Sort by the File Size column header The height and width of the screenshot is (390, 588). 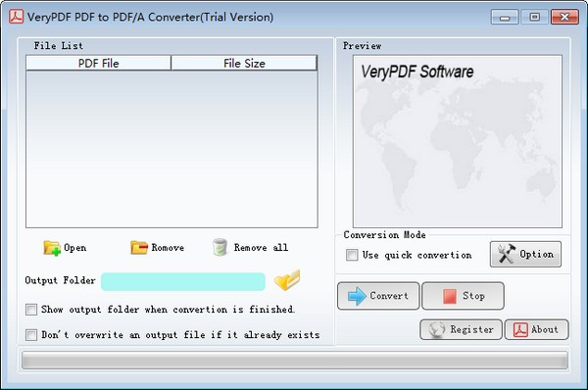coord(244,63)
